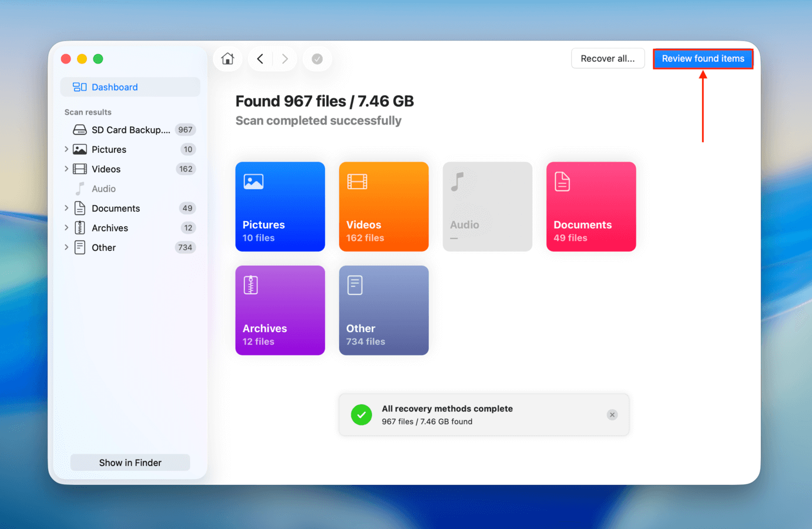Screen dimensions: 812x529
Task: Select the checkmark icon in the toolbar
Action: coord(317,58)
